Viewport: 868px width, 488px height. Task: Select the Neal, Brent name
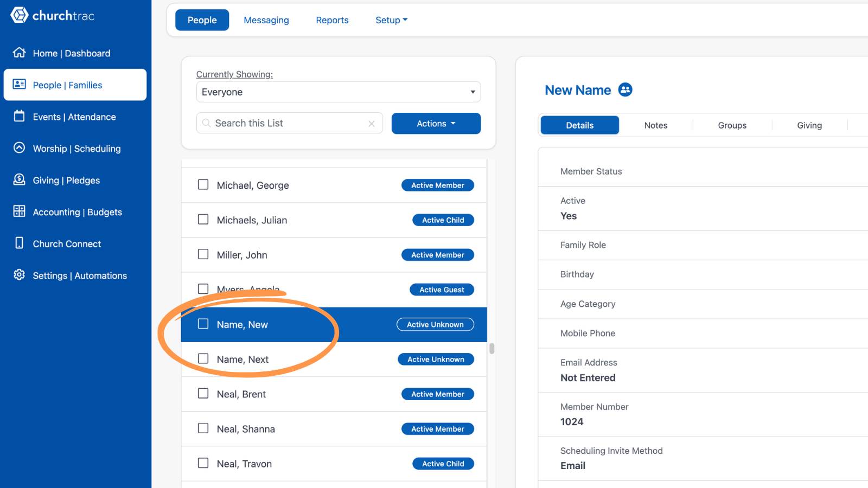pos(241,394)
